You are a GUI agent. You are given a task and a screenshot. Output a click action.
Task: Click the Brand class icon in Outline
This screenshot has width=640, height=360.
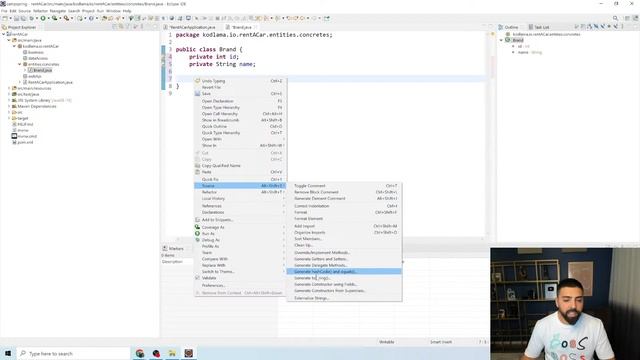click(x=508, y=40)
